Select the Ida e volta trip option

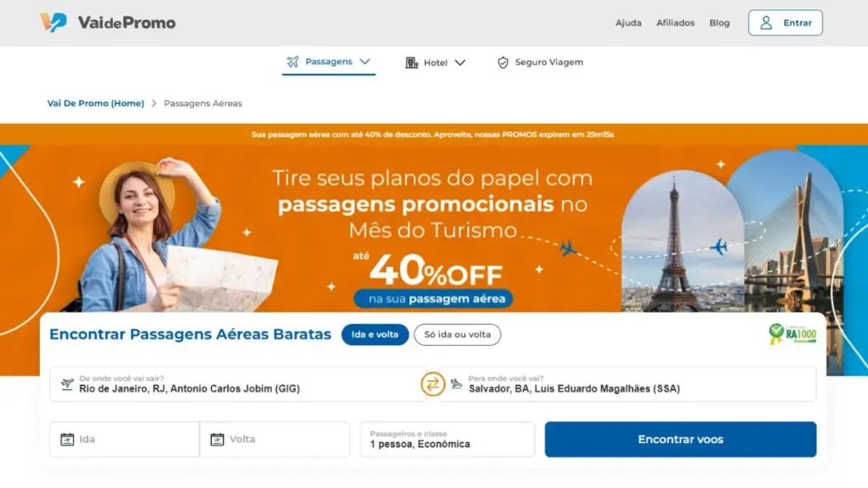click(x=375, y=335)
